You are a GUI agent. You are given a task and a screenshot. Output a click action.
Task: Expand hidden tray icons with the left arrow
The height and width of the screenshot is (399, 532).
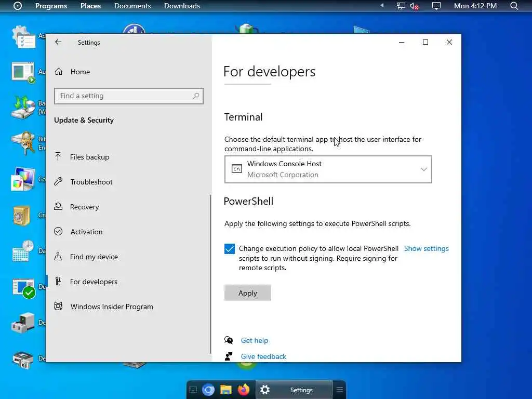click(382, 5)
